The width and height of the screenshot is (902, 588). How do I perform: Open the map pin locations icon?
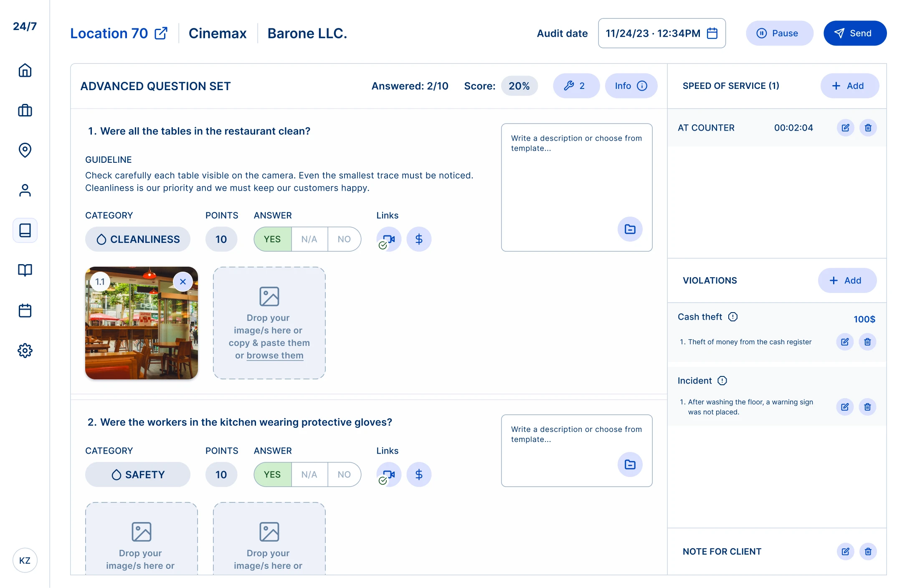(25, 150)
